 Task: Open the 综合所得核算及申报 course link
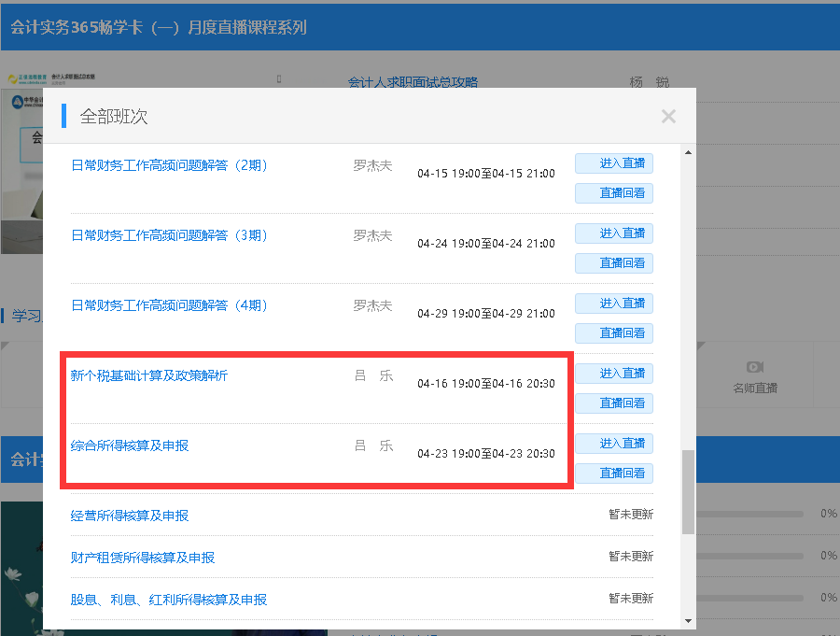(131, 444)
